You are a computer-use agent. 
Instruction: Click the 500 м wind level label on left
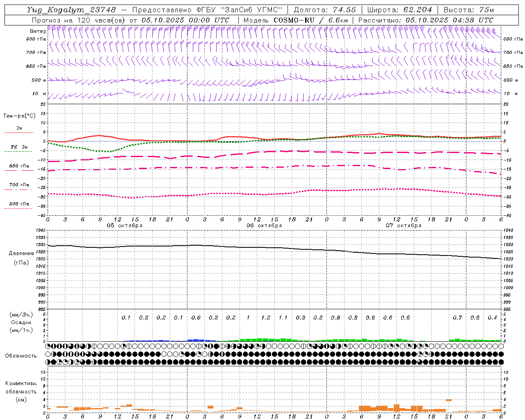[x=39, y=80]
